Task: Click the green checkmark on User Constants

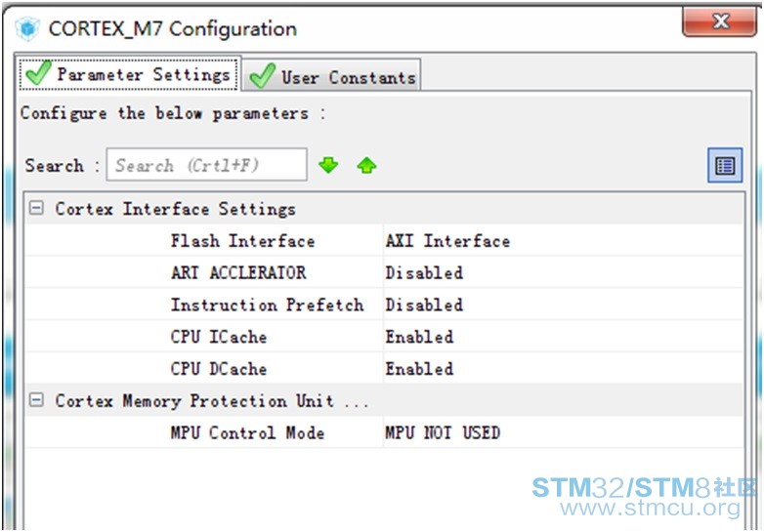Action: point(262,76)
